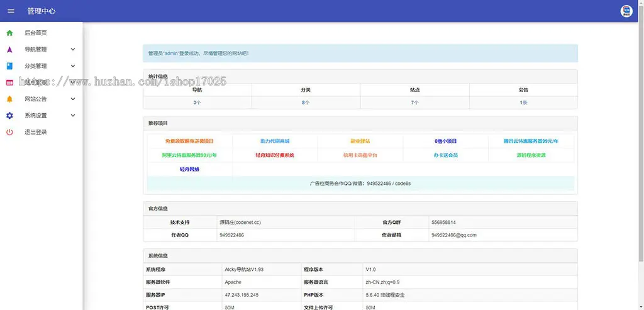Click the red power icon for 退出登录
The width and height of the screenshot is (644, 310).
[9, 132]
